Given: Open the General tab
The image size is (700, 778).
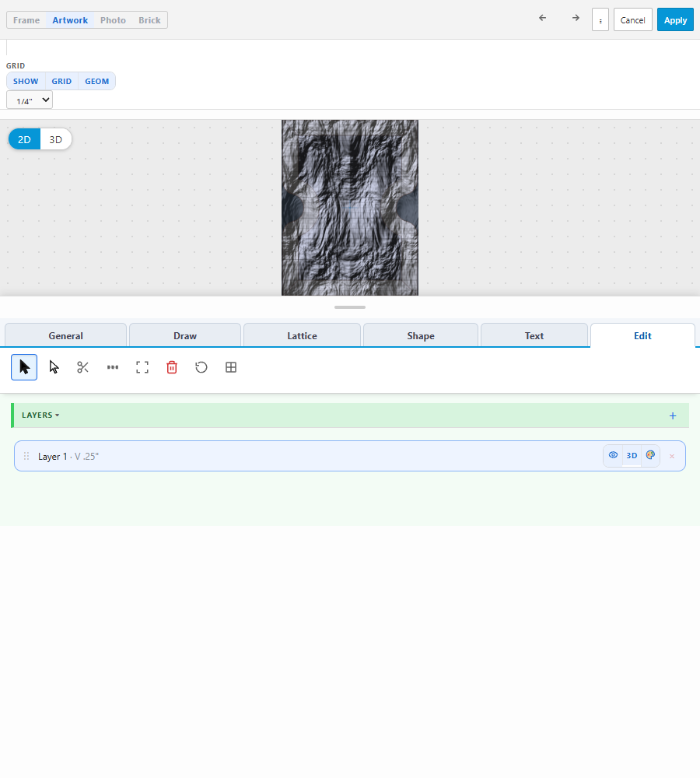Looking at the screenshot, I should point(65,336).
